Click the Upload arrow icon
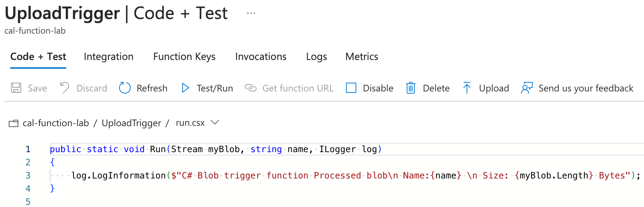Viewport: 644px width, 207px height. tap(467, 88)
